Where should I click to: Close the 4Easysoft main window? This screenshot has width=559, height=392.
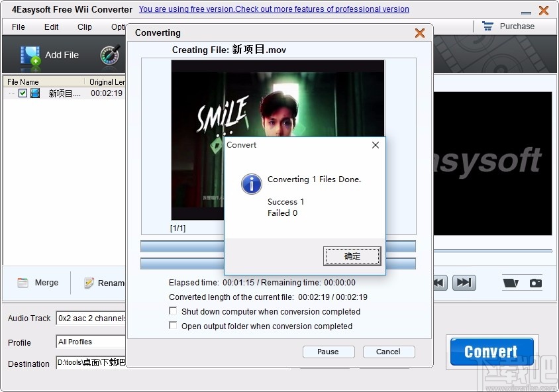pos(544,11)
